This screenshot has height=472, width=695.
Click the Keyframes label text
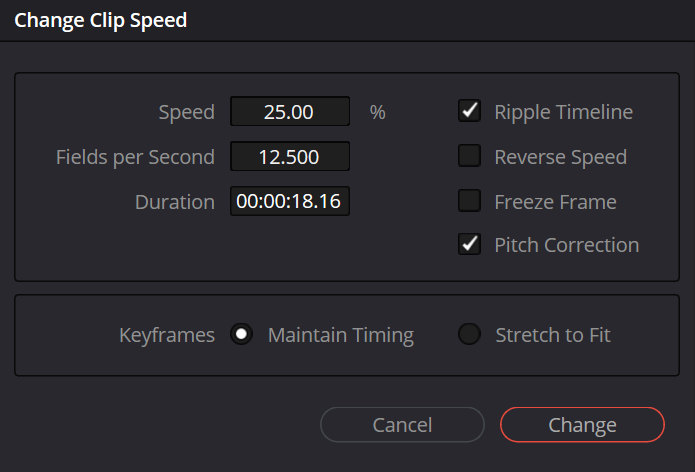(x=167, y=335)
